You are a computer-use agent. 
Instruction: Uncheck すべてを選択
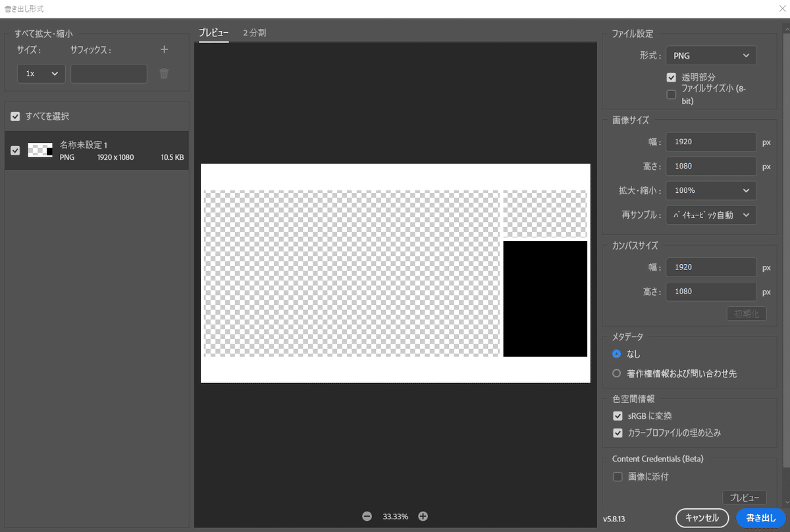[15, 117]
